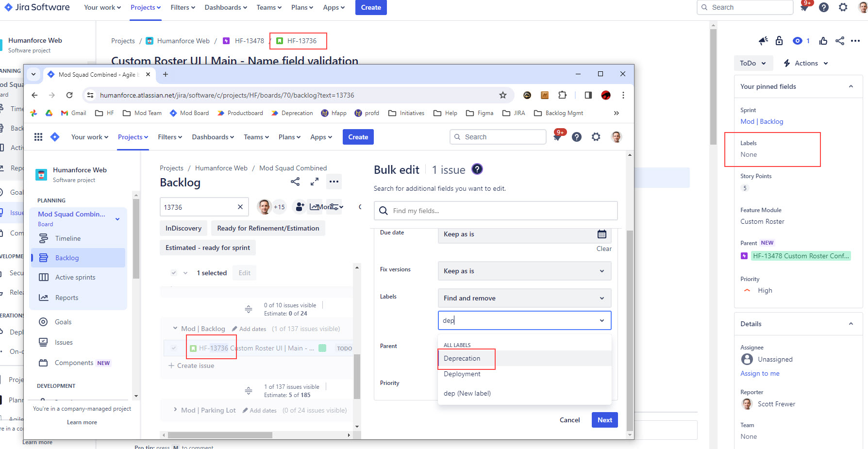
Task: Toggle the select-all issues checkbox
Action: click(174, 273)
